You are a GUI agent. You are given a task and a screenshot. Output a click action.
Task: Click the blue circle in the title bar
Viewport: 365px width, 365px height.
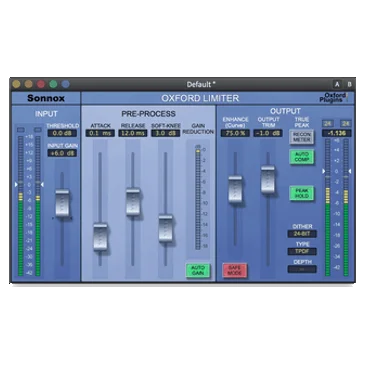click(x=66, y=84)
